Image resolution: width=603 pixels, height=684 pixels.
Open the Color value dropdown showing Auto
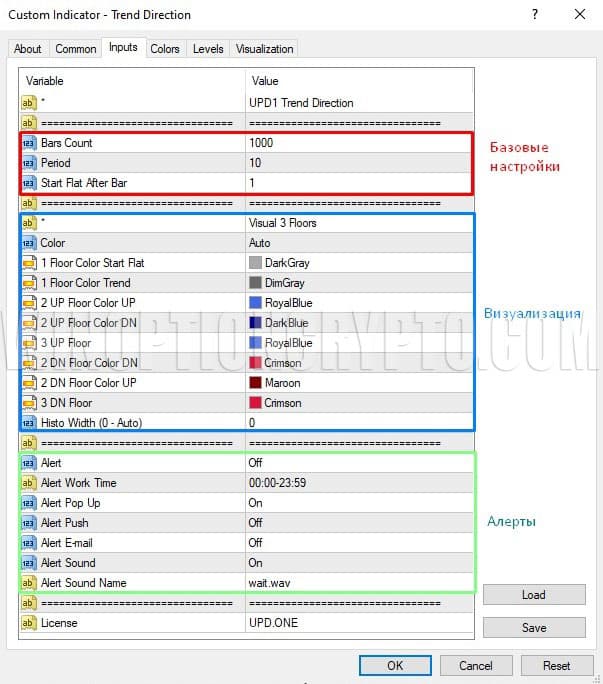click(358, 243)
